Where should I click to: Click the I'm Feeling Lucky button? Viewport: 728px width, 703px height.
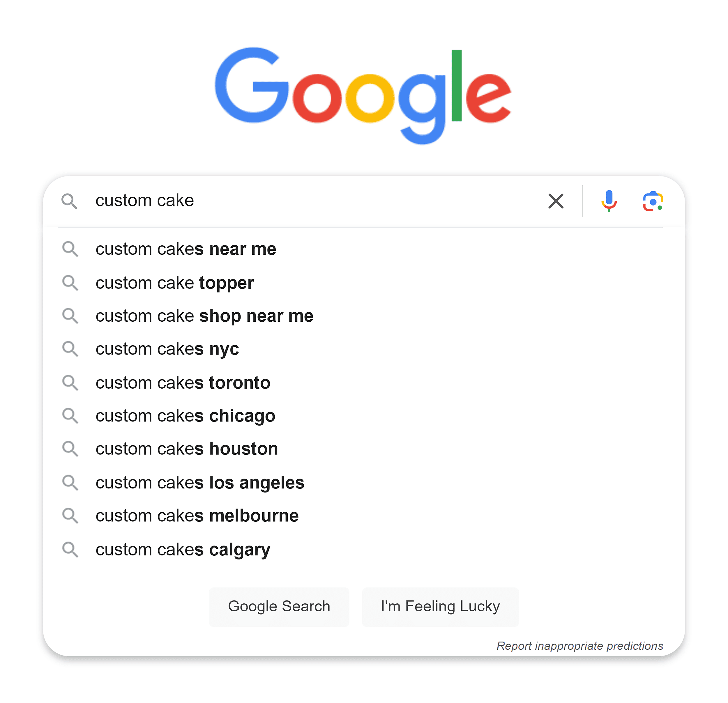point(440,606)
